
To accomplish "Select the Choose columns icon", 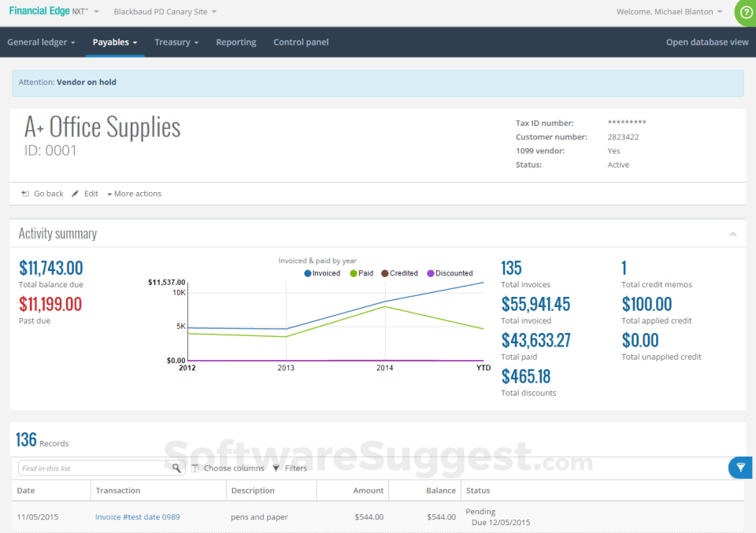I will click(194, 467).
